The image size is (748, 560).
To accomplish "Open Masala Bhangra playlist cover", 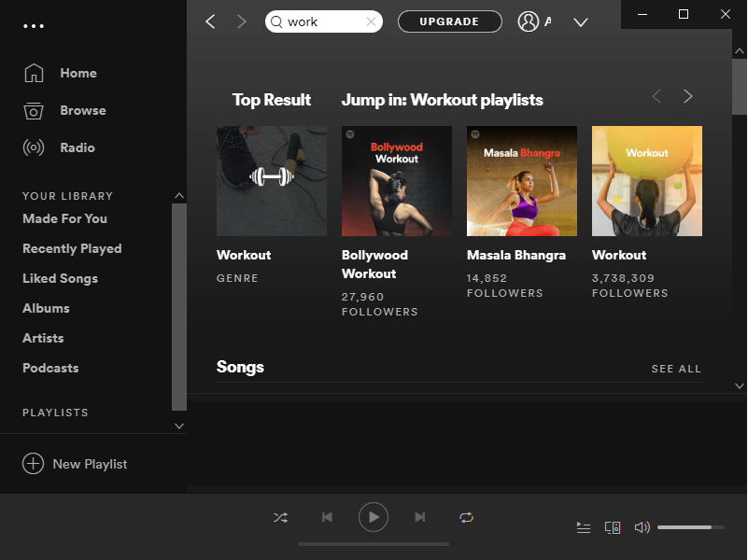I will (522, 181).
